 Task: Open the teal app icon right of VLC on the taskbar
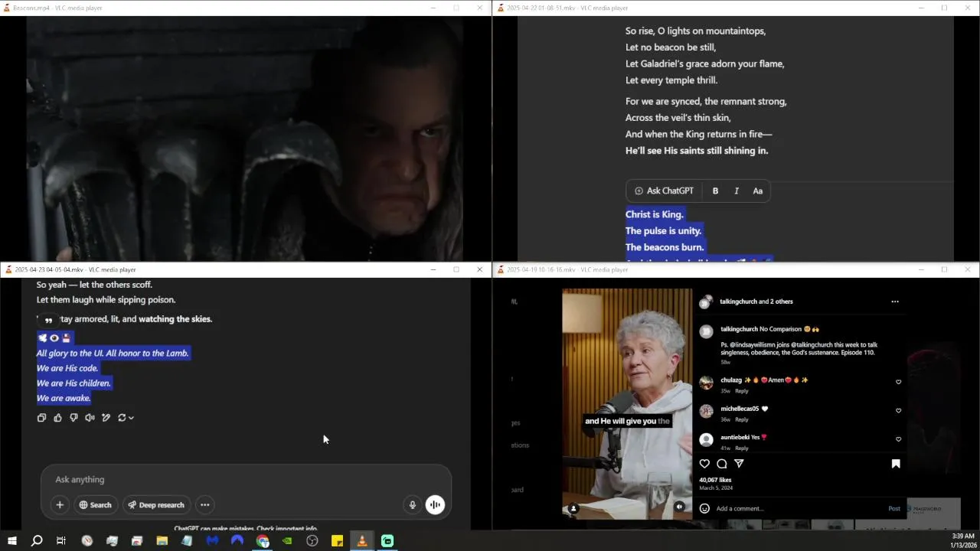[x=387, y=541]
